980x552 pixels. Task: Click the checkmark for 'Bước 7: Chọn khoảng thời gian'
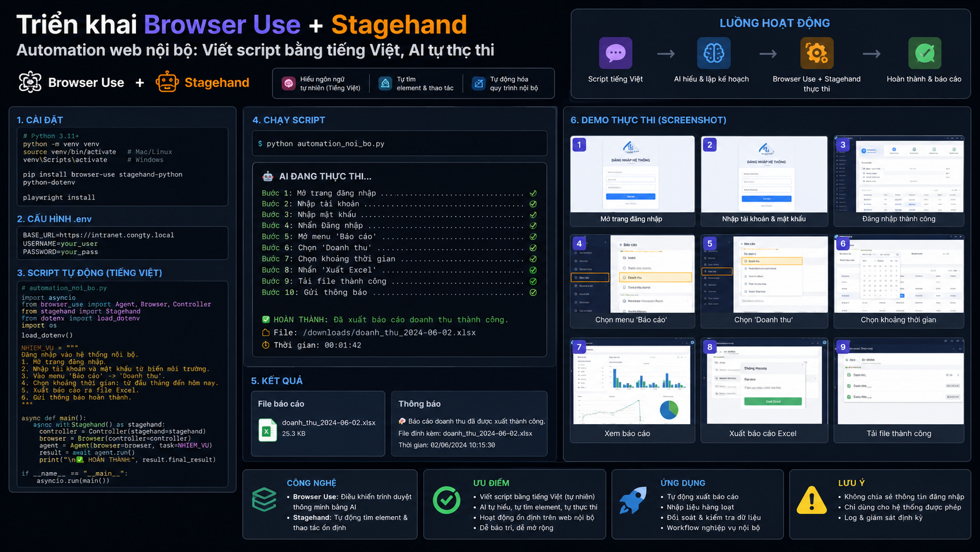(533, 259)
